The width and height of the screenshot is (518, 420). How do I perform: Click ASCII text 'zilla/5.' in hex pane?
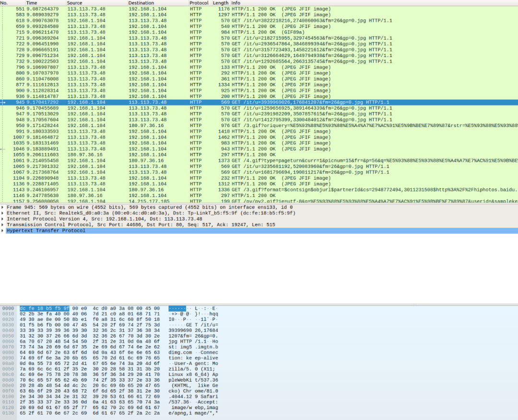click(180, 369)
